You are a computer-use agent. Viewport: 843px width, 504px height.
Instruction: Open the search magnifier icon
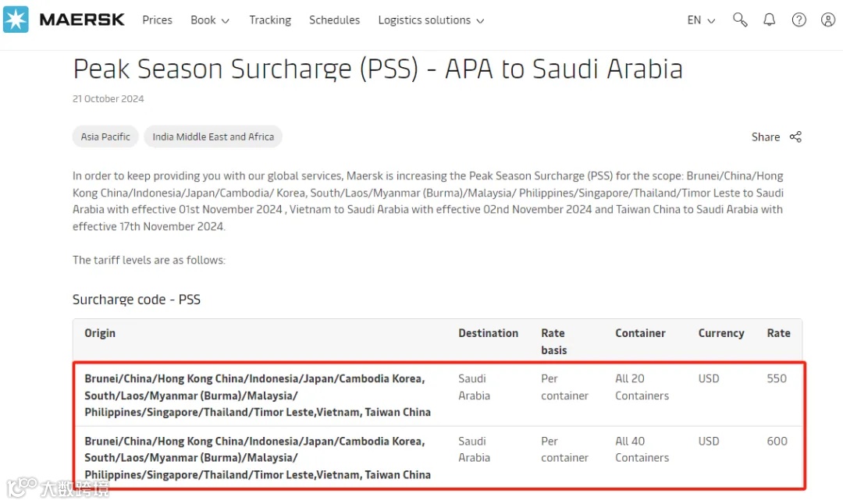pyautogui.click(x=740, y=20)
